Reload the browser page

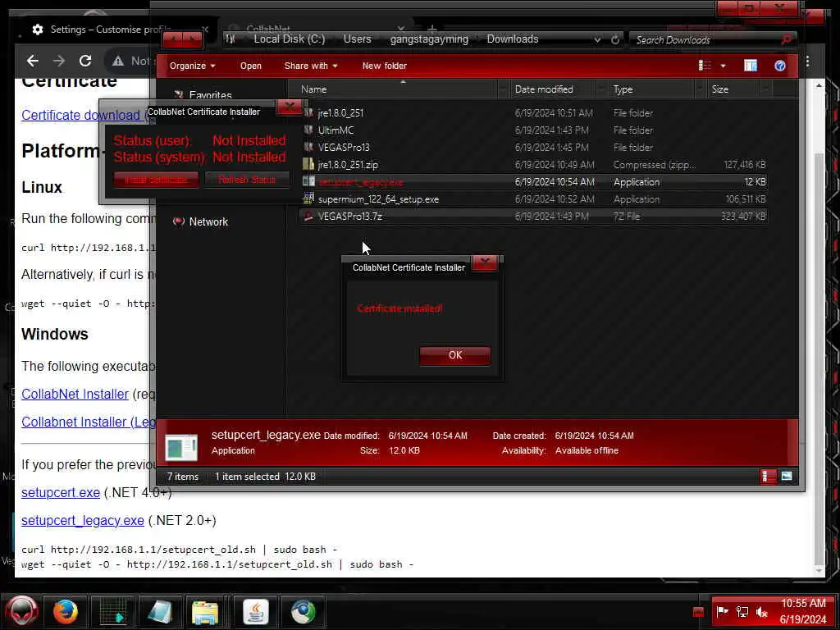(85, 61)
